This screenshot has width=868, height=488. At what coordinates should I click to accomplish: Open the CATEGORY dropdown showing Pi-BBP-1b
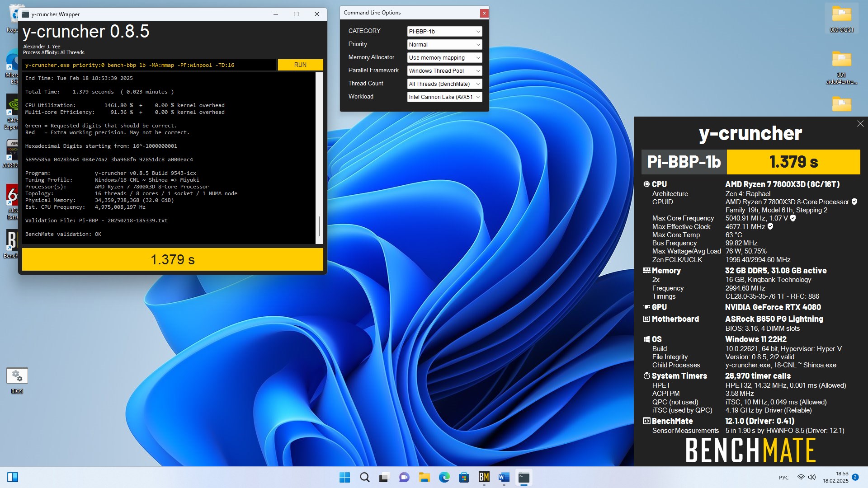click(444, 31)
